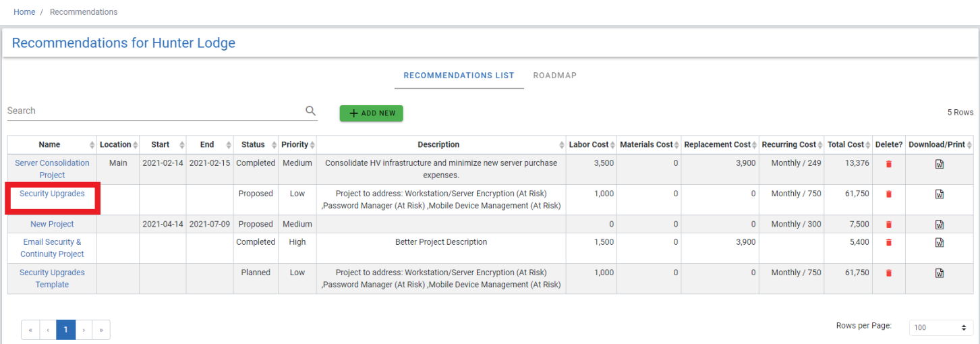The image size is (980, 344).
Task: Delete the New Project recommendation
Action: (888, 225)
